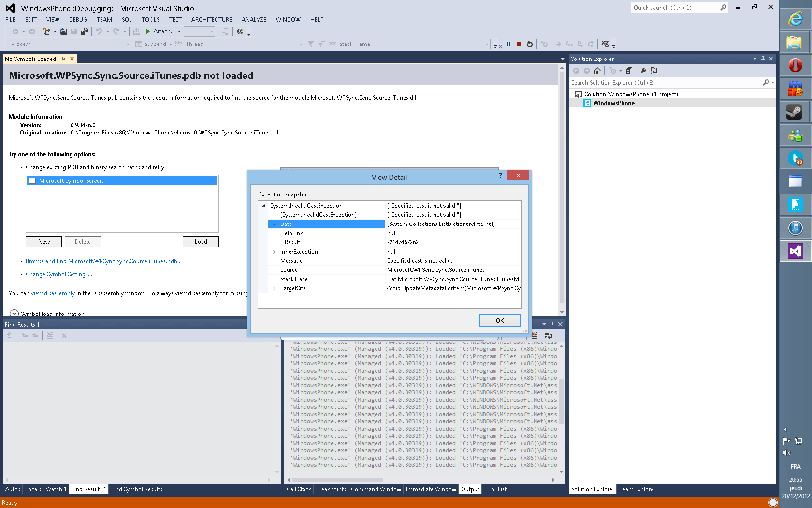Expand Symbol load information section
Image resolution: width=812 pixels, height=508 pixels.
click(14, 314)
